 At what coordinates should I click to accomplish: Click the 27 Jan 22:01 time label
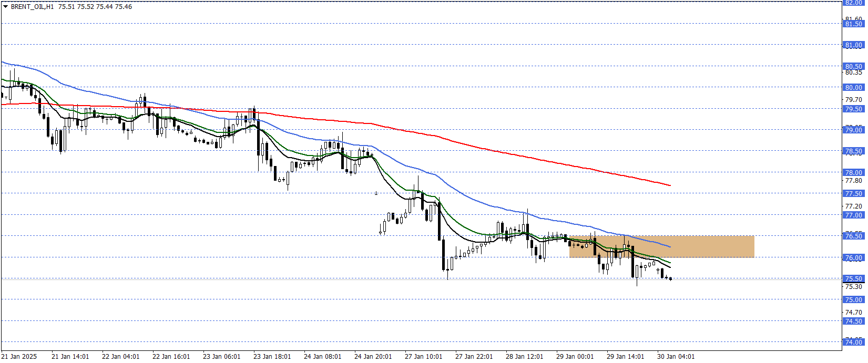474,357
